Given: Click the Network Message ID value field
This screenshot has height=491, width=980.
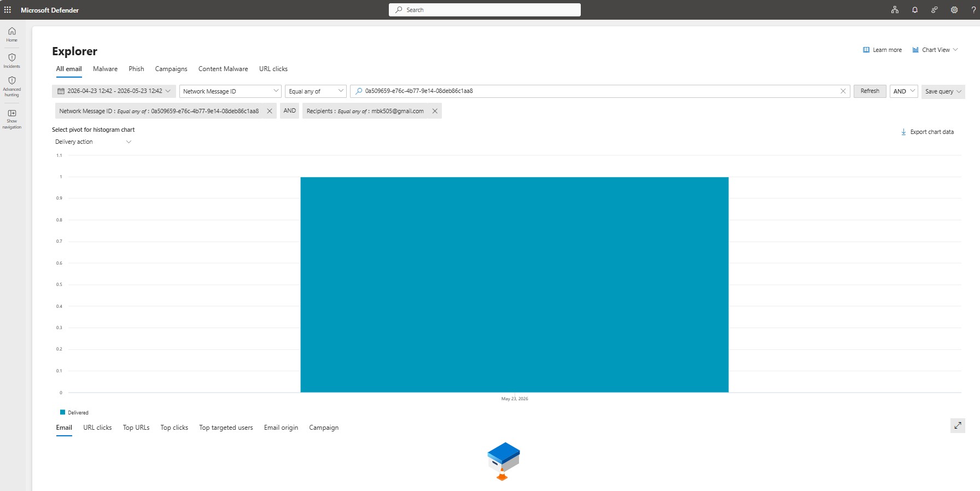Looking at the screenshot, I should (600, 91).
